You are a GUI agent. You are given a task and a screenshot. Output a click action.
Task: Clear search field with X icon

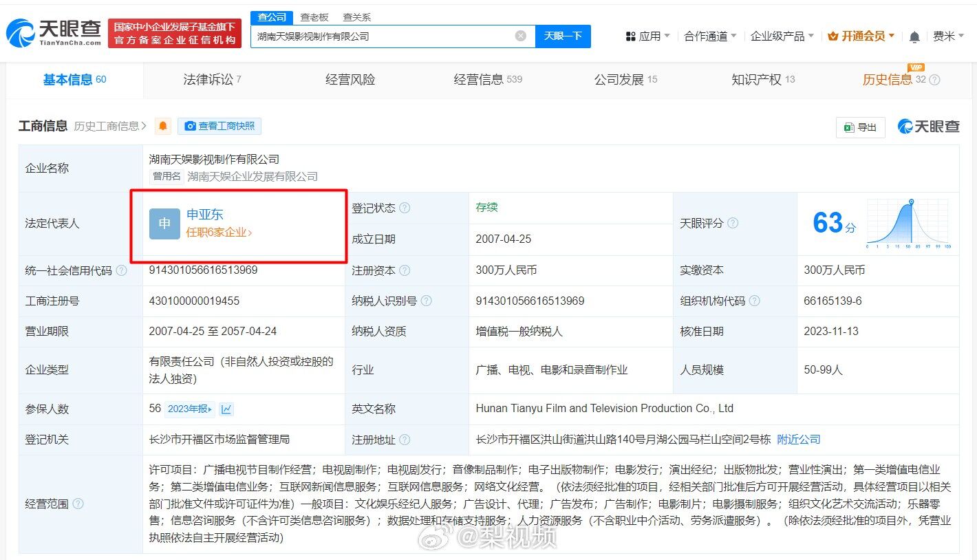click(521, 36)
